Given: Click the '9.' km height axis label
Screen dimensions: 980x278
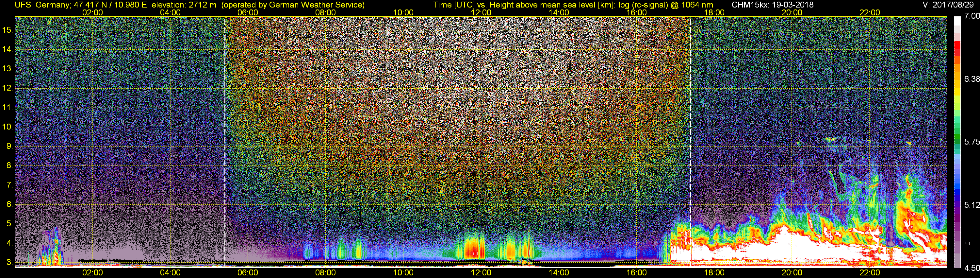Looking at the screenshot, I should click(x=9, y=146).
